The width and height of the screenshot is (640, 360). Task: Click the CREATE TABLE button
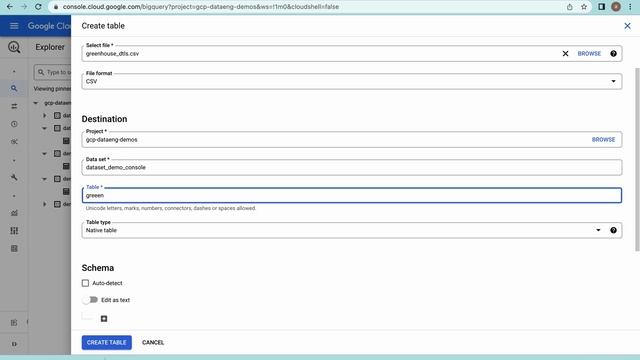pyautogui.click(x=107, y=342)
